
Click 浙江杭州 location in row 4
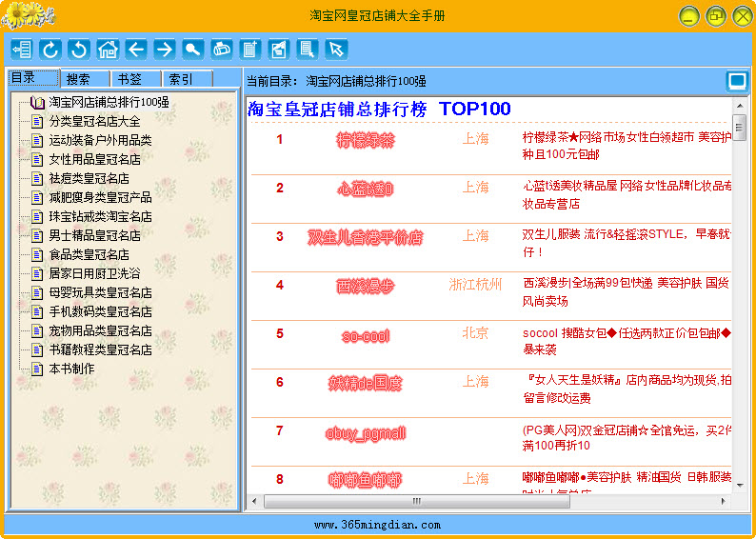point(475,285)
